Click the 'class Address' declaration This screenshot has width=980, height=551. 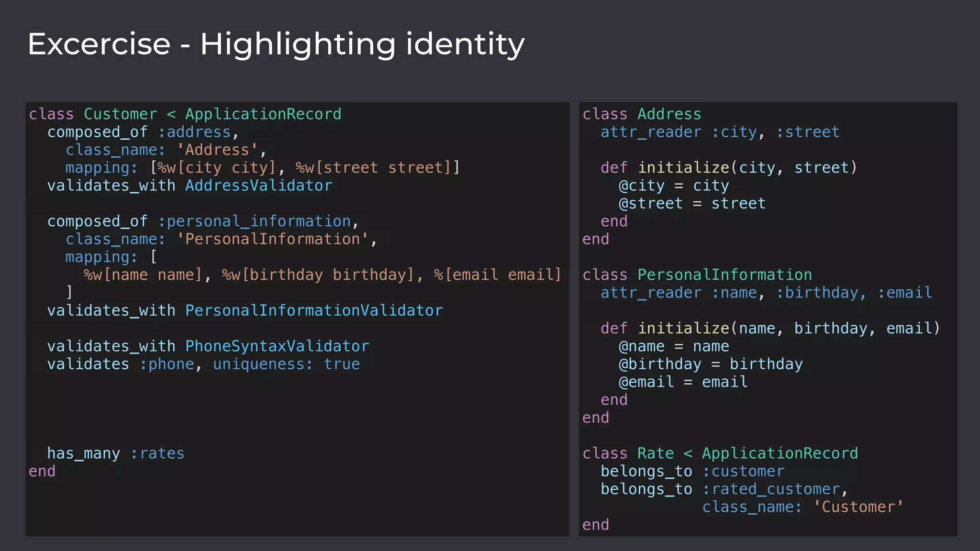[x=642, y=114]
